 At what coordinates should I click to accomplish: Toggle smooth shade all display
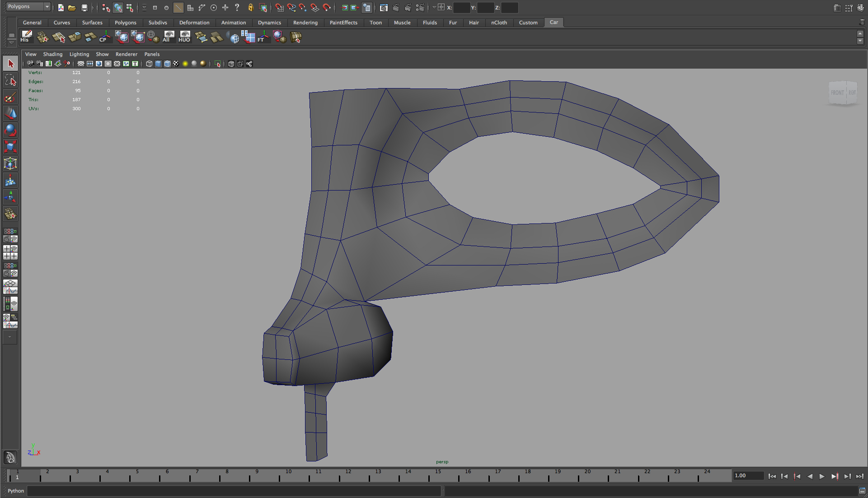(158, 64)
